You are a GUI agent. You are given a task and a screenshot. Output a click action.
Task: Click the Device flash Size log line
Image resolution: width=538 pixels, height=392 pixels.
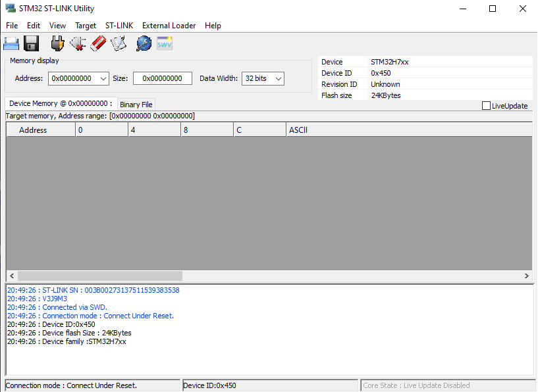coord(69,333)
